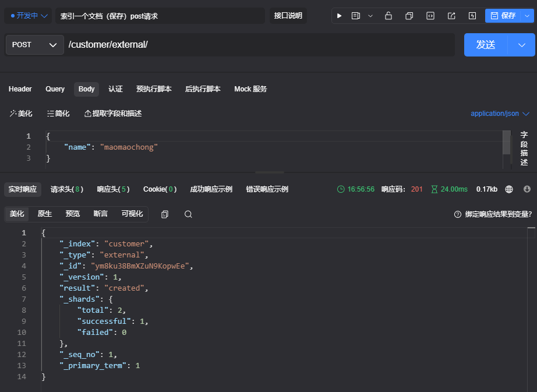Click the generate code icon
The width and height of the screenshot is (537, 392).
coord(430,16)
